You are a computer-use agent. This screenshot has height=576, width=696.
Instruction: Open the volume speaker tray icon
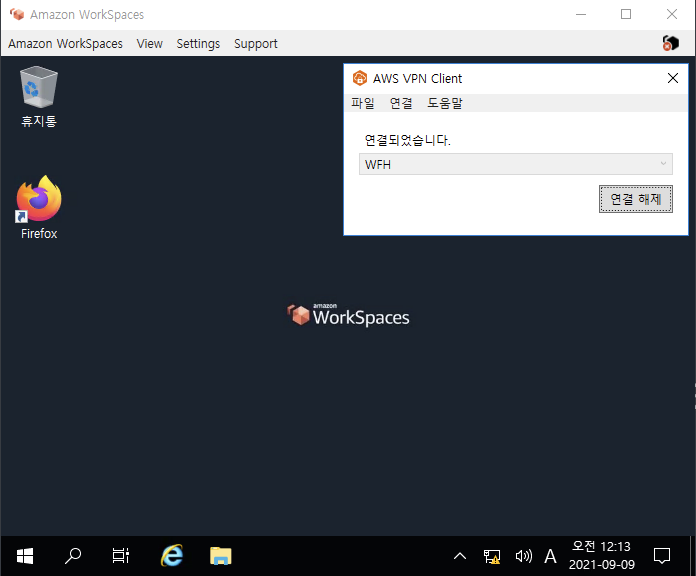tap(524, 556)
